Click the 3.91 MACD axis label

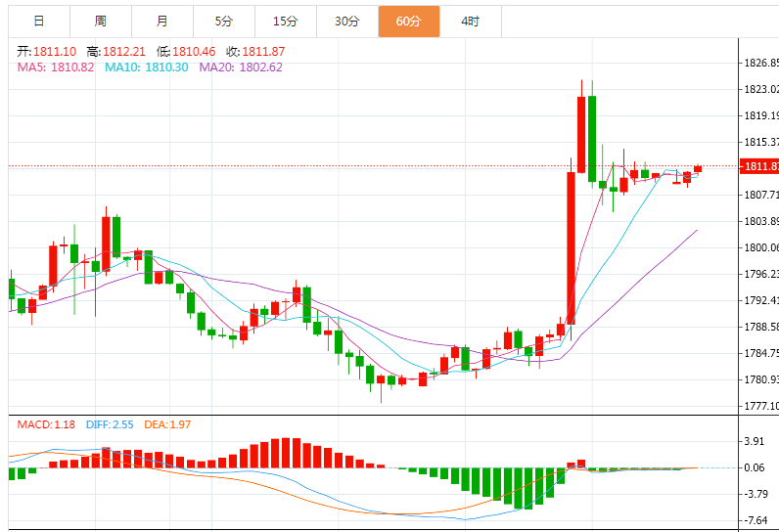tap(755, 441)
